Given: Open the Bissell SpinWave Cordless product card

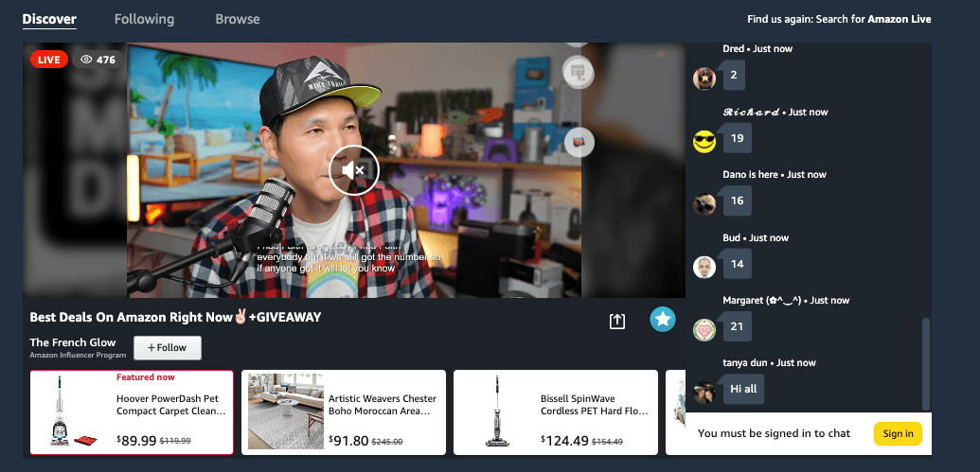Looking at the screenshot, I should (x=556, y=412).
